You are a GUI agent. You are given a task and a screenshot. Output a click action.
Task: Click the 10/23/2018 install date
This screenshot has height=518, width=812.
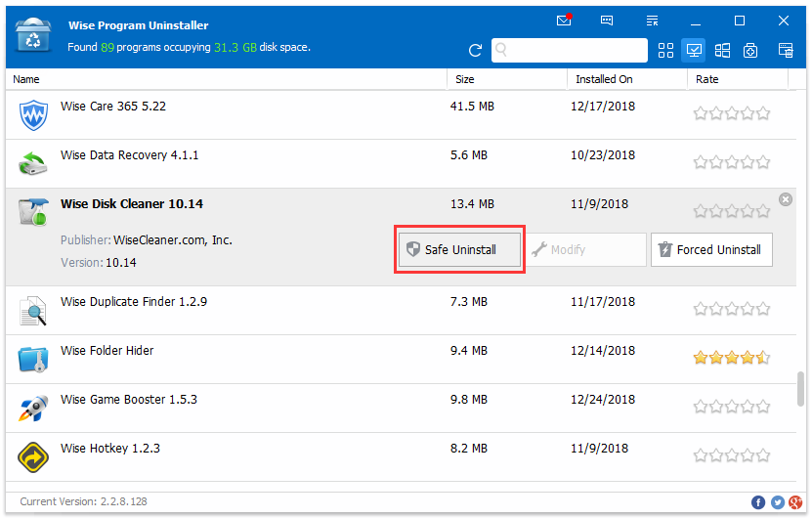pyautogui.click(x=603, y=154)
